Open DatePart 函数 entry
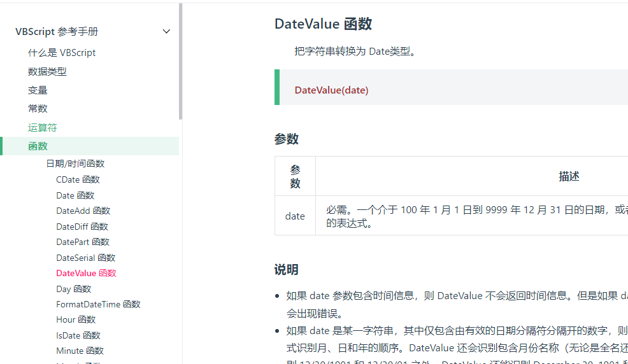Viewport: 628px width, 364px height. 83,242
